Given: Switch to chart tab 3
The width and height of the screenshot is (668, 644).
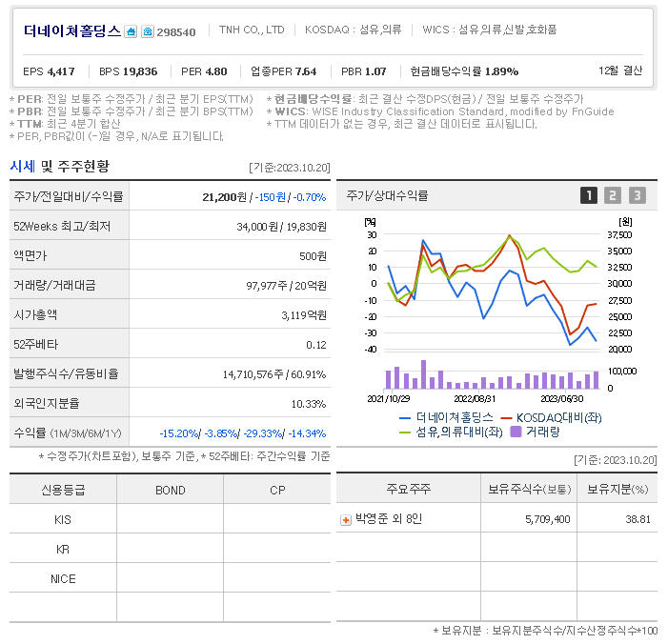Looking at the screenshot, I should pos(638,195).
